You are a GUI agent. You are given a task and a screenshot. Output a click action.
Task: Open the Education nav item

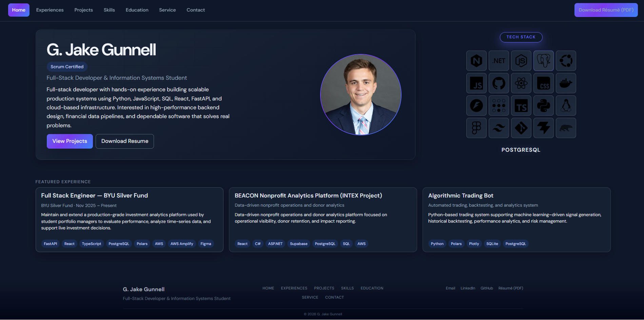point(137,10)
